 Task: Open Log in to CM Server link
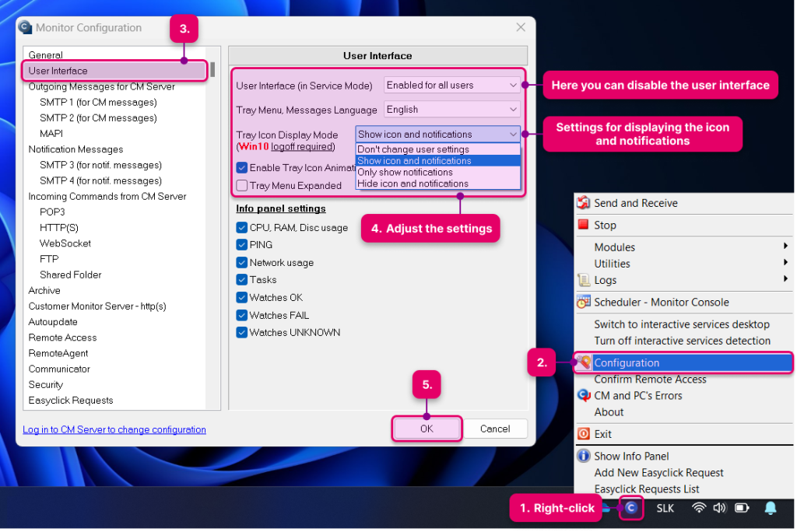point(114,430)
